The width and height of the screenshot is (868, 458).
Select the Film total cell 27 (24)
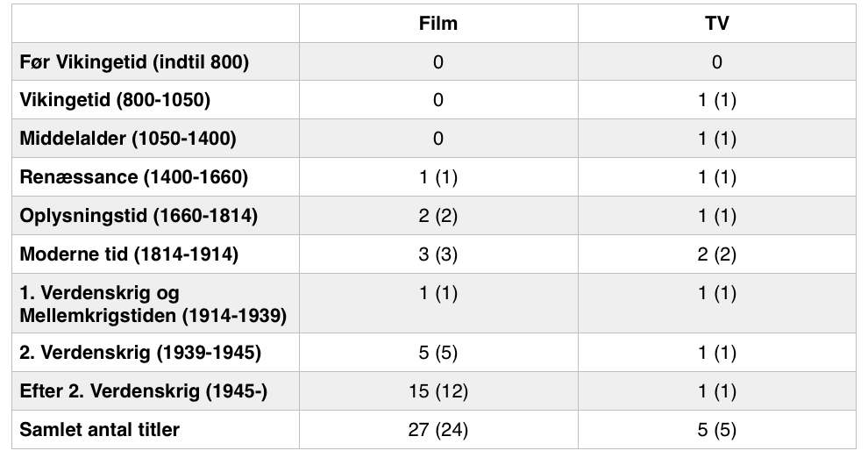coord(438,430)
